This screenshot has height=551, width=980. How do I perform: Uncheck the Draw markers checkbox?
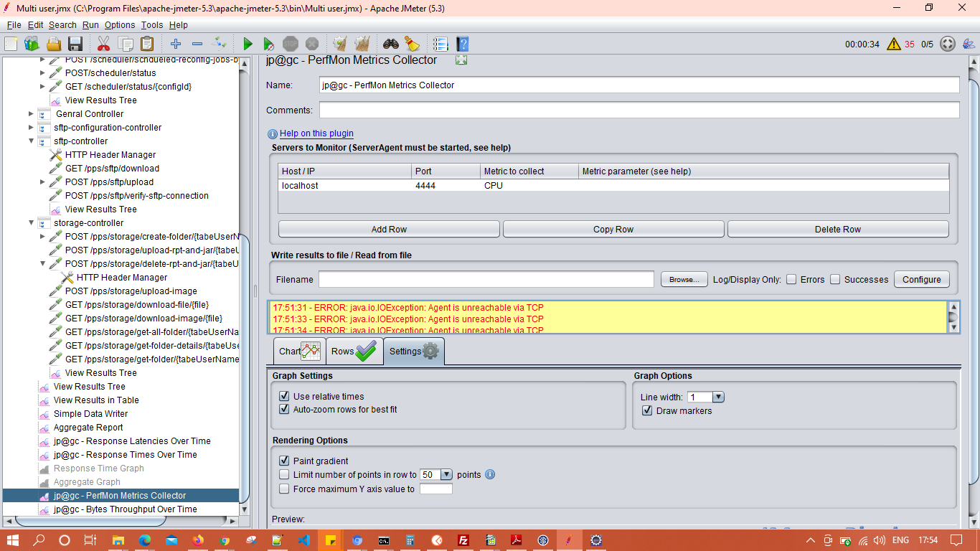647,411
